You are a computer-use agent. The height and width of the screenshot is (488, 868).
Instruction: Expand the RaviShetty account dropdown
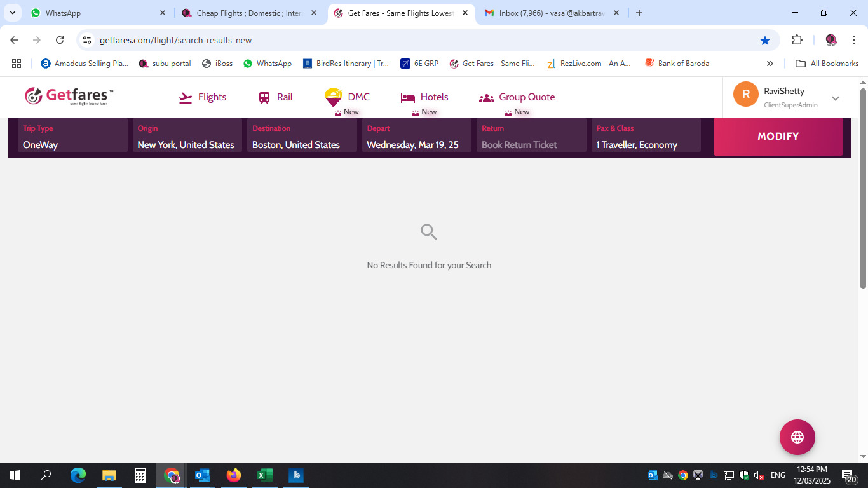tap(835, 98)
